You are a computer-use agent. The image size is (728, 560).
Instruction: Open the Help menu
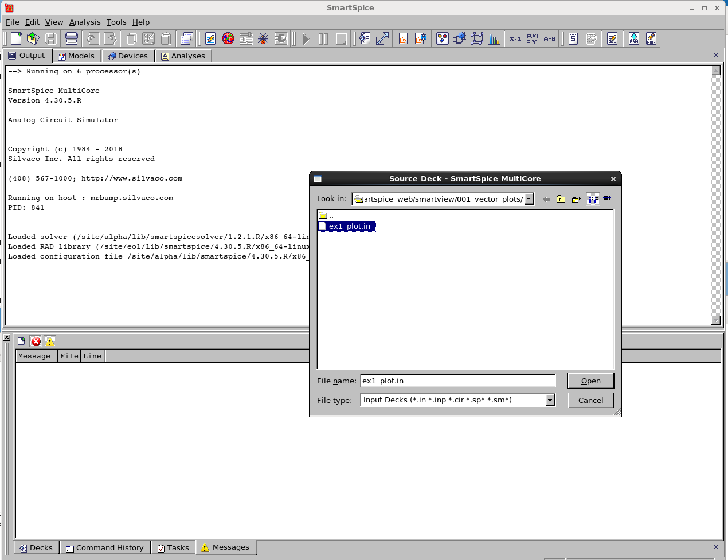(x=141, y=22)
